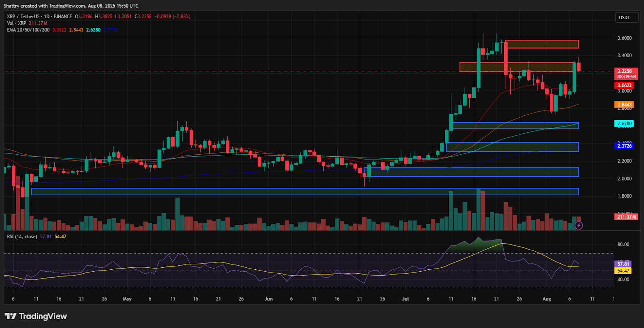Click the red 211.37M volume tag

point(626,217)
